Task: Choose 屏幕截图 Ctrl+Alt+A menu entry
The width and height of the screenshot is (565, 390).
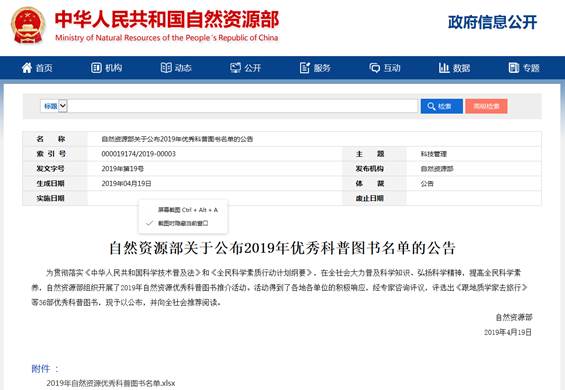Action: point(188,210)
